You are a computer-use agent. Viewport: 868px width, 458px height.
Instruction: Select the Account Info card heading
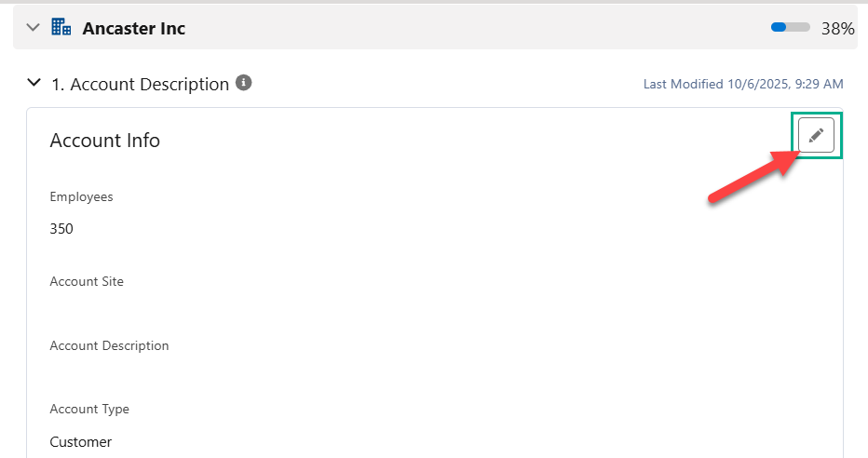[104, 141]
